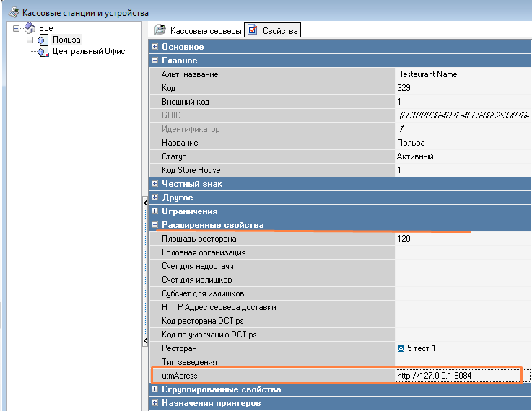Click the window title cash stations icon
The height and width of the screenshot is (411, 532).
(x=13, y=12)
